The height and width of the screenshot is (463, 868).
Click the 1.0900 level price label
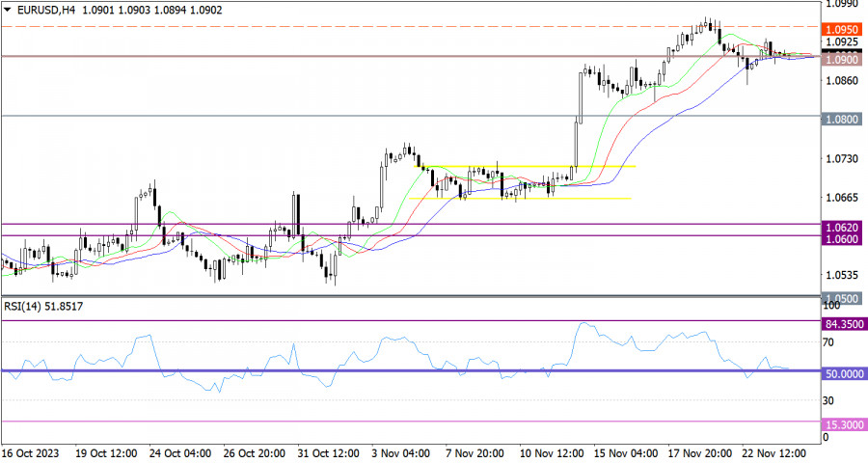[840, 59]
